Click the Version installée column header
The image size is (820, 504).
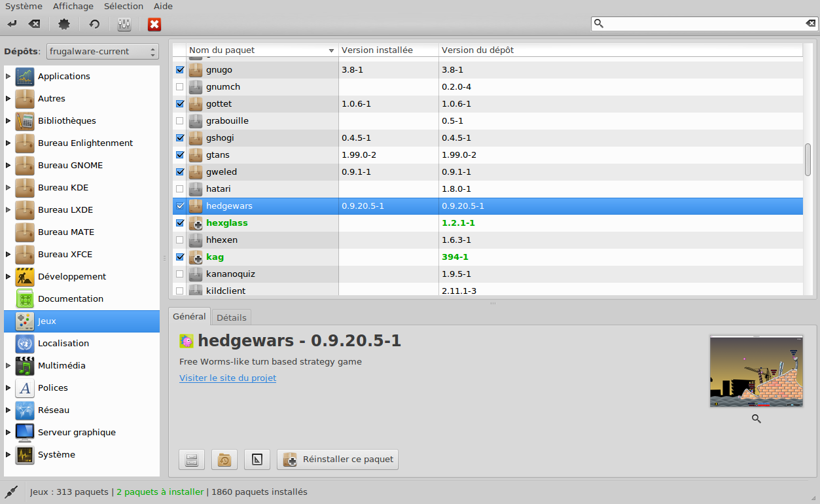(x=389, y=50)
